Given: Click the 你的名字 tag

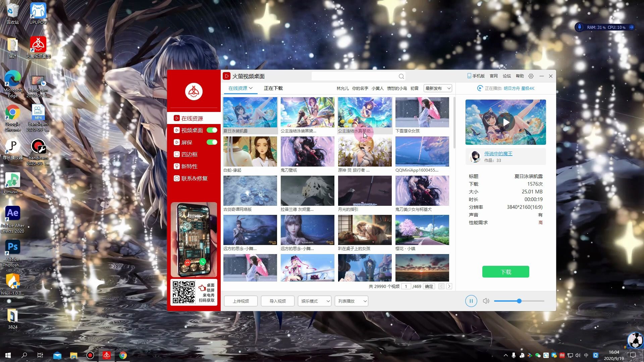Looking at the screenshot, I should tap(360, 88).
